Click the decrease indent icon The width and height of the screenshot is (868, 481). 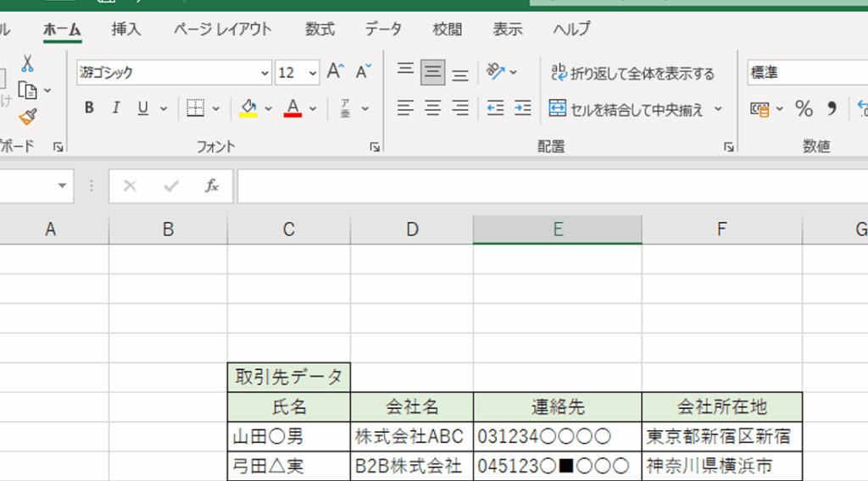tap(496, 108)
